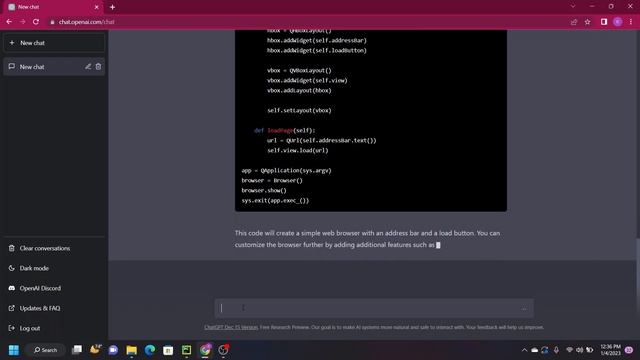The image size is (640, 360).
Task: Bookmark this page with the star icon
Action: point(587,22)
